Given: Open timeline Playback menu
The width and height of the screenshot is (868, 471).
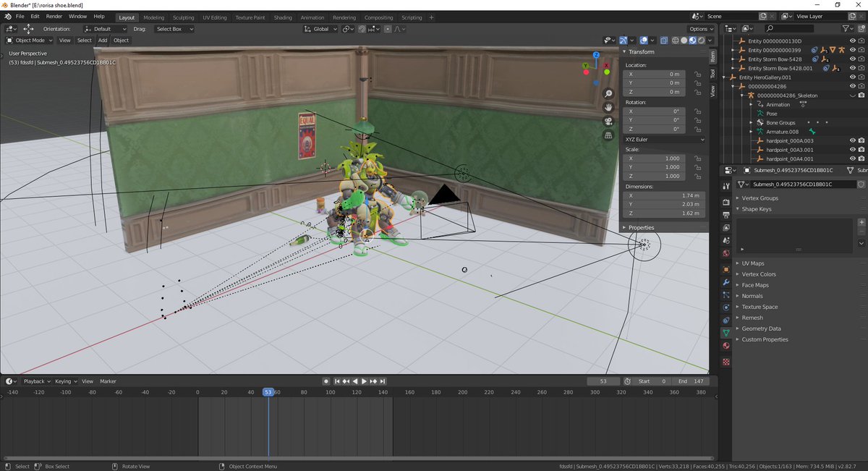Looking at the screenshot, I should coord(36,381).
